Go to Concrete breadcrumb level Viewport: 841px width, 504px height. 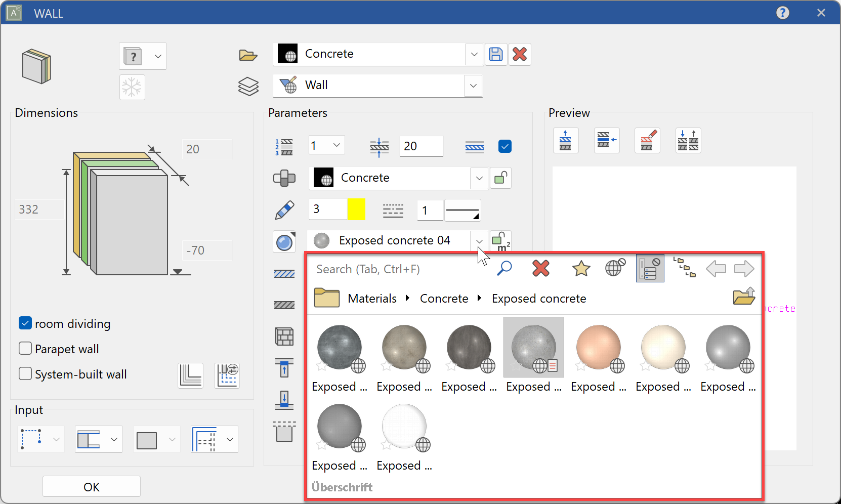444,299
